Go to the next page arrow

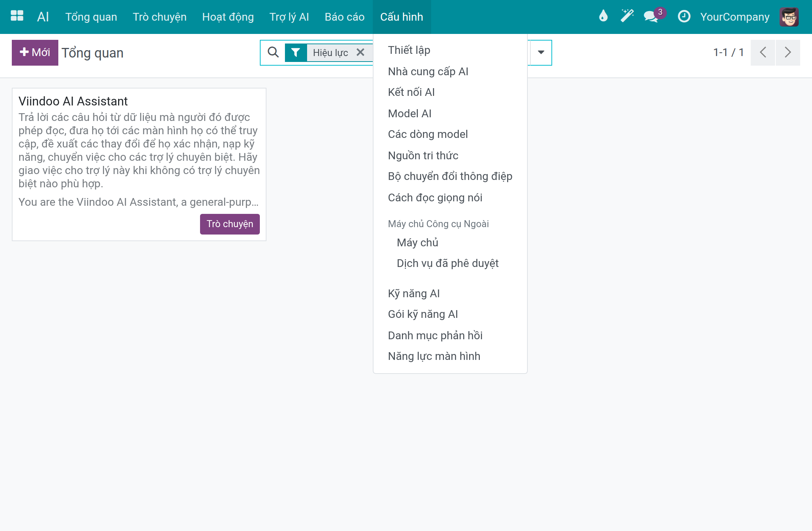(x=788, y=52)
